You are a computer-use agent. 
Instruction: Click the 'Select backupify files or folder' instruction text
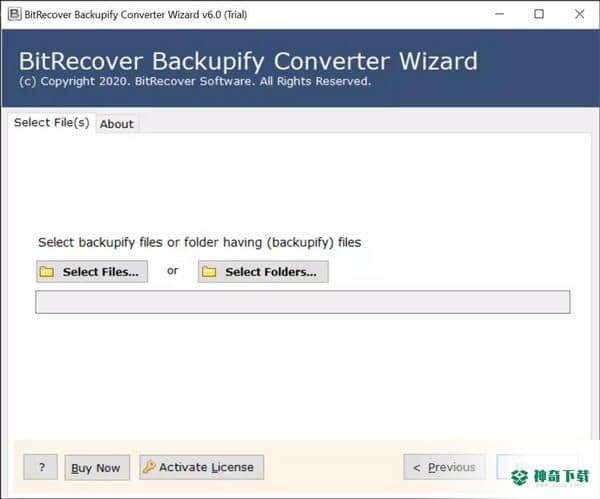click(199, 242)
